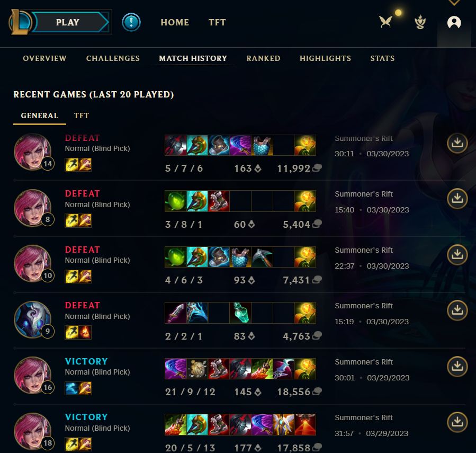Open the STATS tab
The height and width of the screenshot is (453, 476).
pyautogui.click(x=382, y=58)
